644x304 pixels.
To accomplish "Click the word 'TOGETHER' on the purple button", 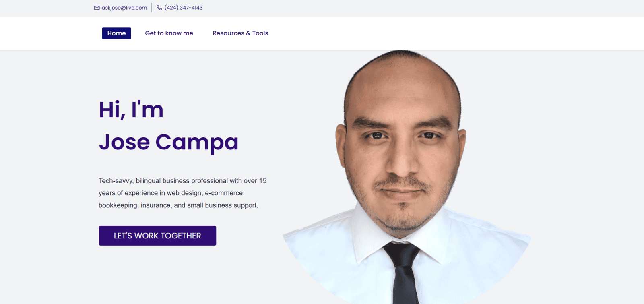I will pyautogui.click(x=181, y=236).
